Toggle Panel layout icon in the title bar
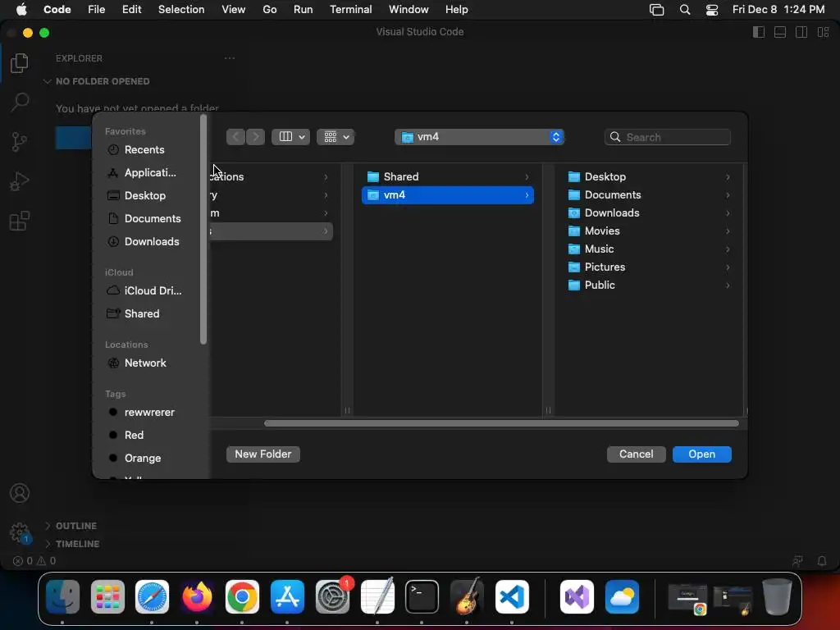This screenshot has width=840, height=630. point(780,32)
